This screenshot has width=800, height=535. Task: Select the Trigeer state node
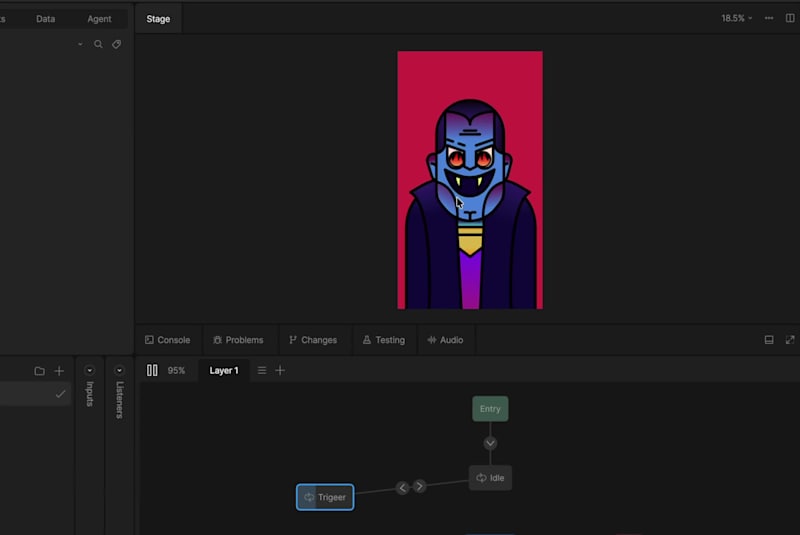click(x=325, y=497)
